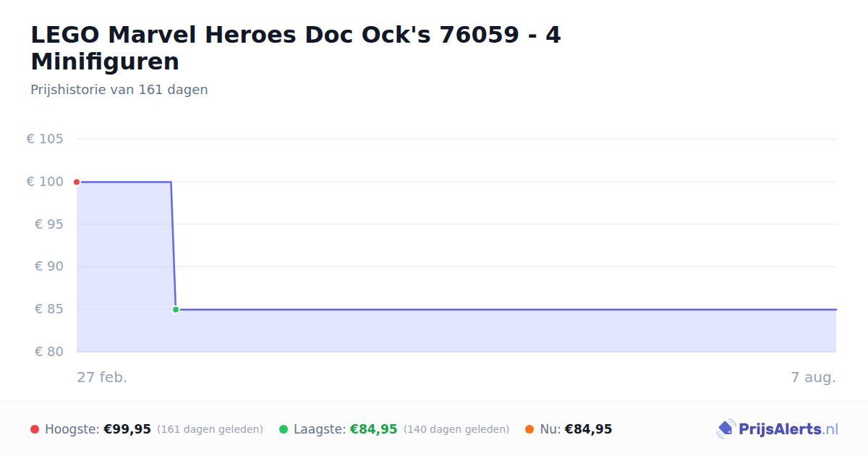Click the green lowest-price dot on chart
Viewport: 868px width, 456px height.
176,310
